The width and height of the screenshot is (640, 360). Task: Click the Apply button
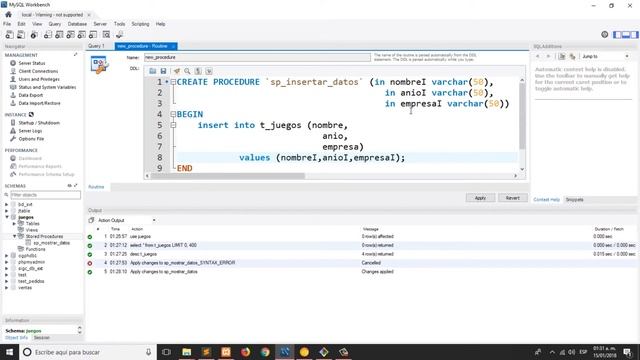tap(480, 198)
